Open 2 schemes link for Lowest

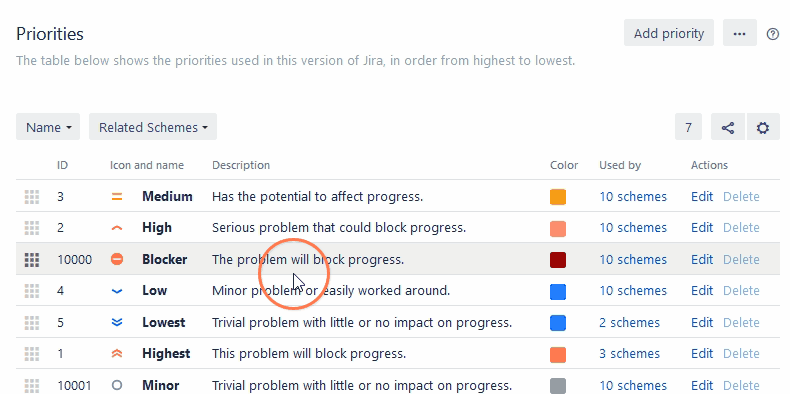[629, 322]
